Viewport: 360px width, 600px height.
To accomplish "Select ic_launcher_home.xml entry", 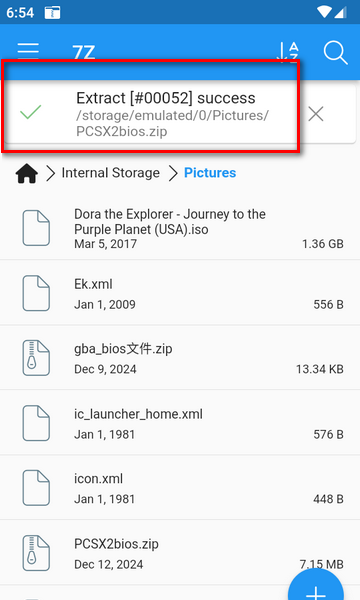I will click(x=180, y=423).
